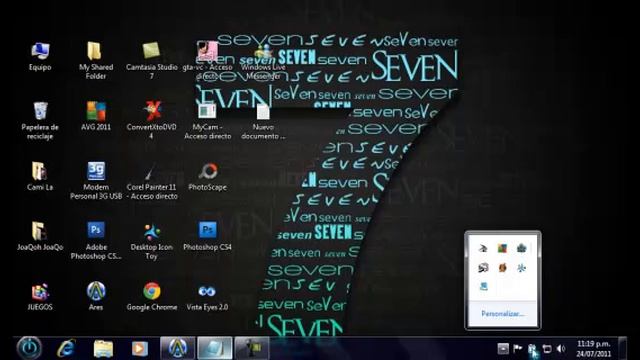Switch to the Camtasia recorder taskbar button
This screenshot has width=640, height=360.
pos(252,348)
